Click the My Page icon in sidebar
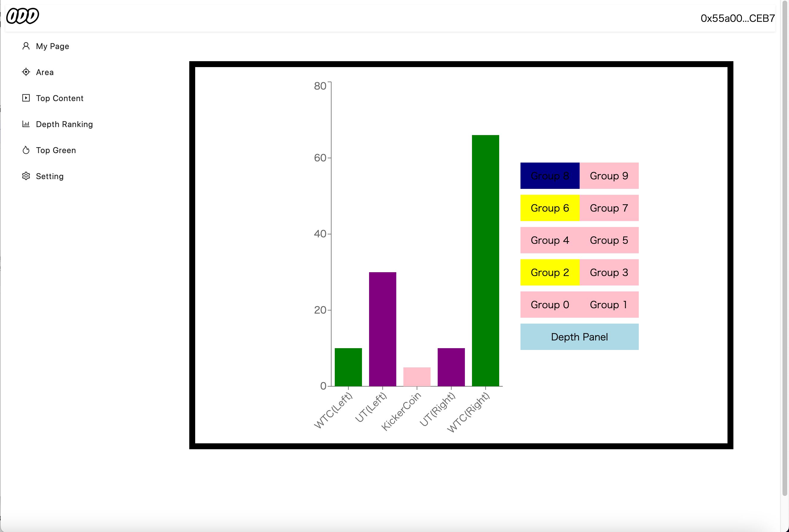This screenshot has width=789, height=532. pos(26,46)
